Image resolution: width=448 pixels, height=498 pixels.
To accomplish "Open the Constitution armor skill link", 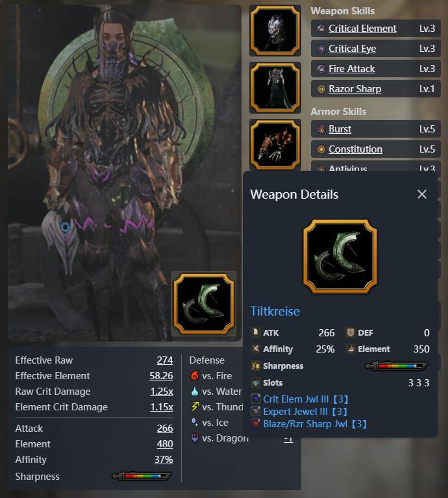I will (x=355, y=149).
